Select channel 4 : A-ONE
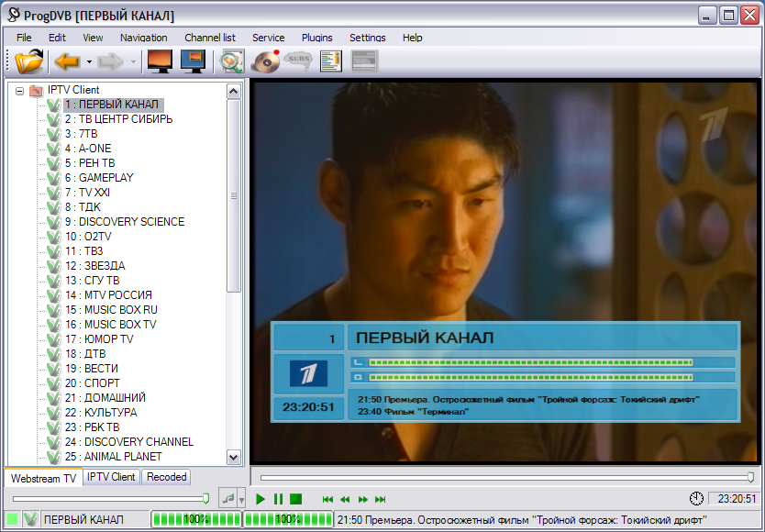The image size is (765, 532). (x=88, y=149)
